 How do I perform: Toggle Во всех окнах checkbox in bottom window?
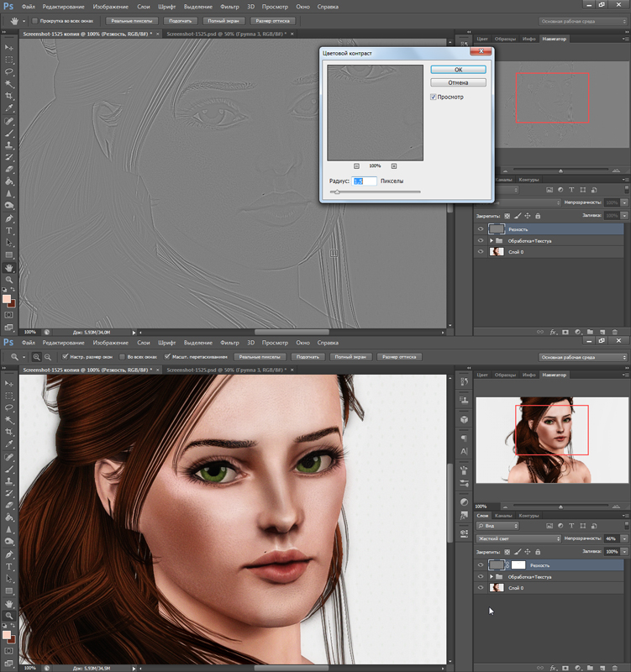(x=122, y=356)
